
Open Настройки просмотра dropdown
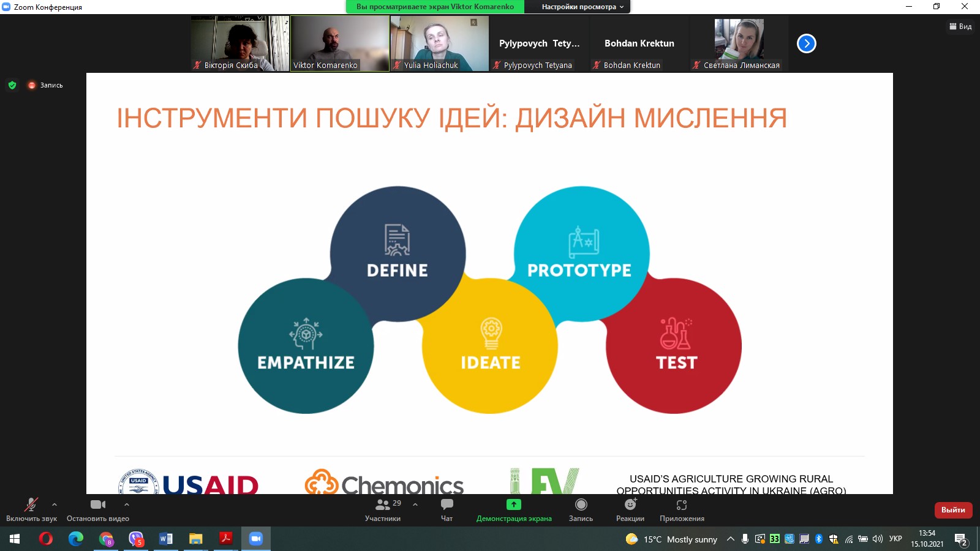point(582,7)
